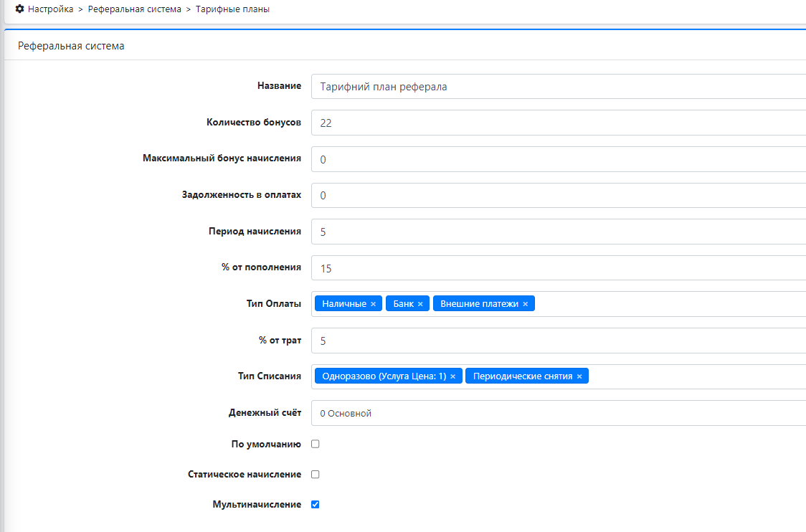This screenshot has width=806, height=532.
Task: Click the settings gear icon in breadcrumb
Action: 20,9
